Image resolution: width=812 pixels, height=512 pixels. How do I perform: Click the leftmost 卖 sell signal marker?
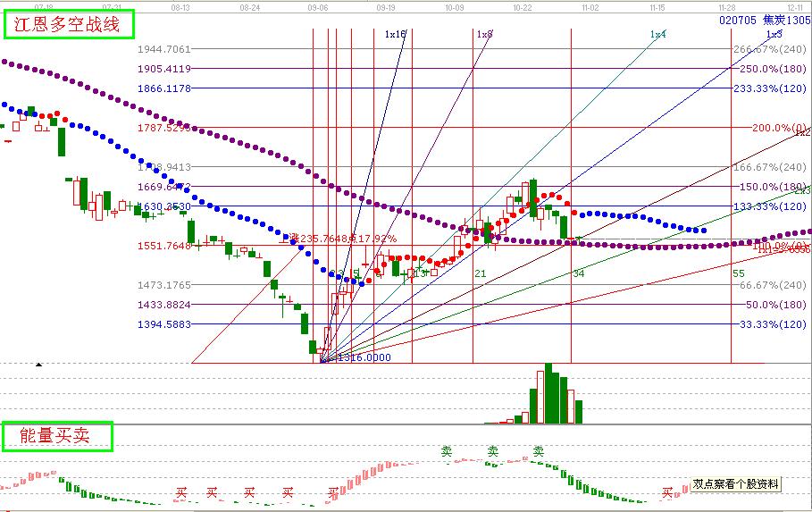[x=447, y=451]
